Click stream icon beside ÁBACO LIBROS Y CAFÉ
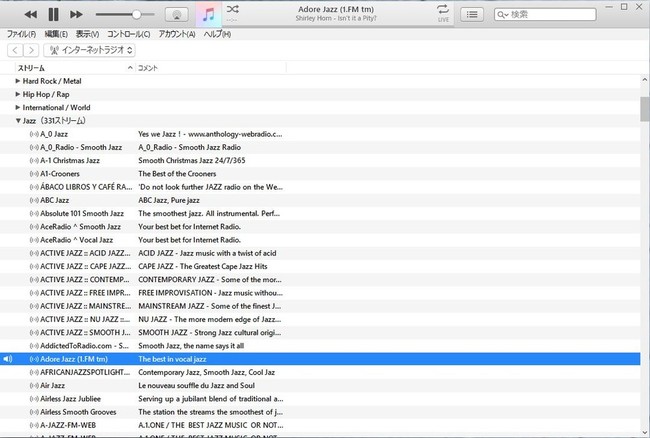 click(x=34, y=187)
